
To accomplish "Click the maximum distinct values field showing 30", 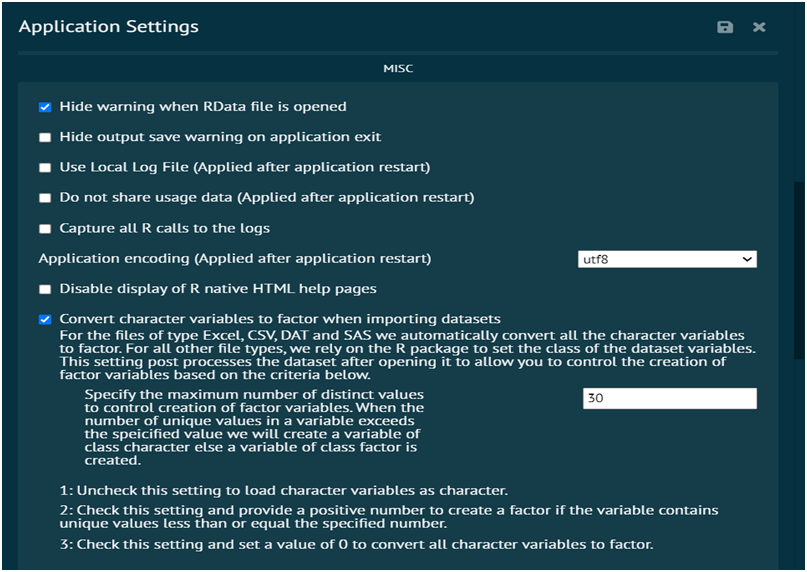I will coord(670,398).
